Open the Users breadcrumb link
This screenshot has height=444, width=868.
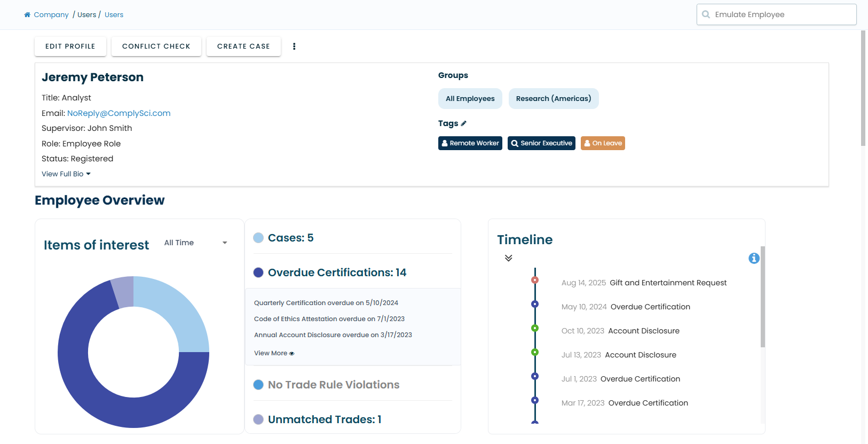[x=114, y=15]
